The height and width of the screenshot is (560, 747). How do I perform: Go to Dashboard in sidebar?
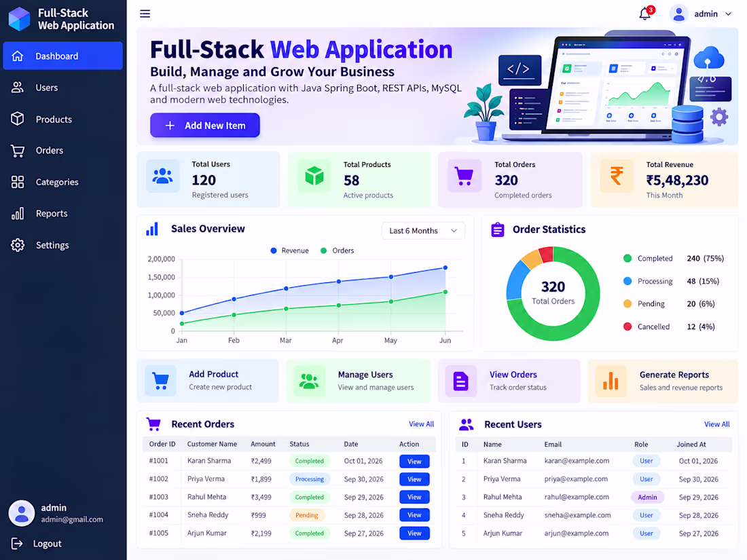pyautogui.click(x=63, y=56)
